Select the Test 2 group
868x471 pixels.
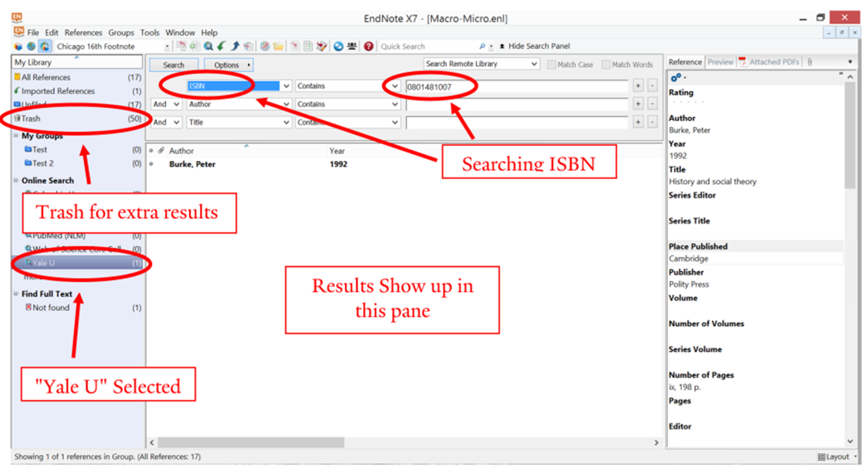[x=77, y=163]
